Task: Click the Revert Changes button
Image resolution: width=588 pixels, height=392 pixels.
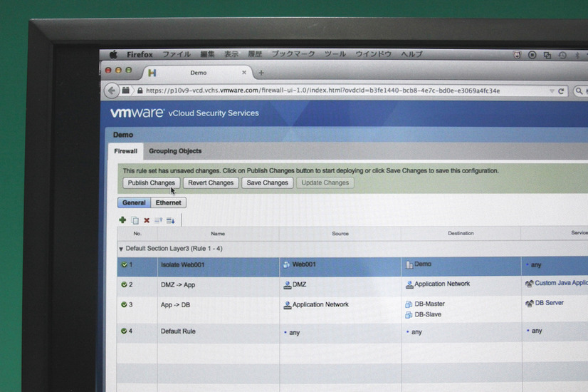Action: [x=211, y=183]
